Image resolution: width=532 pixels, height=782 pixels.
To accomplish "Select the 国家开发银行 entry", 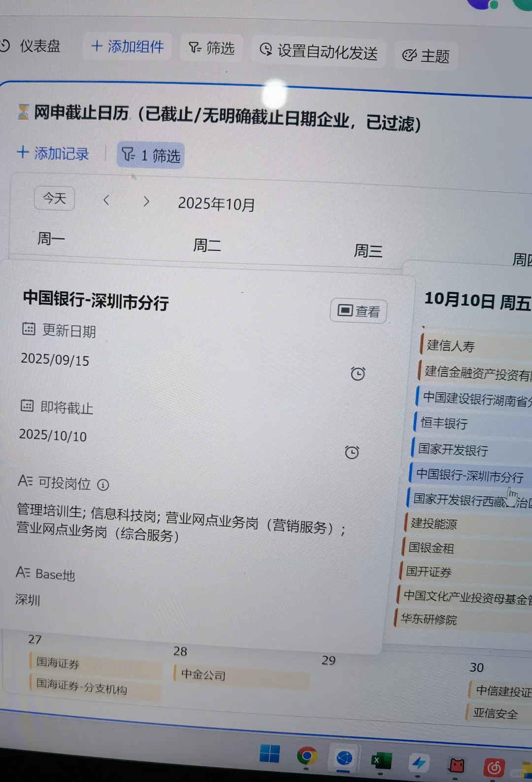I will pyautogui.click(x=471, y=449).
